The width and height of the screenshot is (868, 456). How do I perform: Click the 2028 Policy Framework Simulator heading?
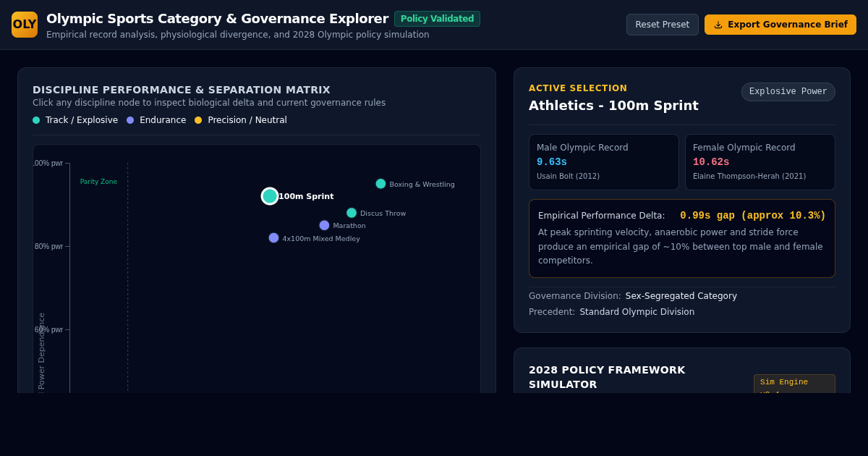[x=607, y=377]
